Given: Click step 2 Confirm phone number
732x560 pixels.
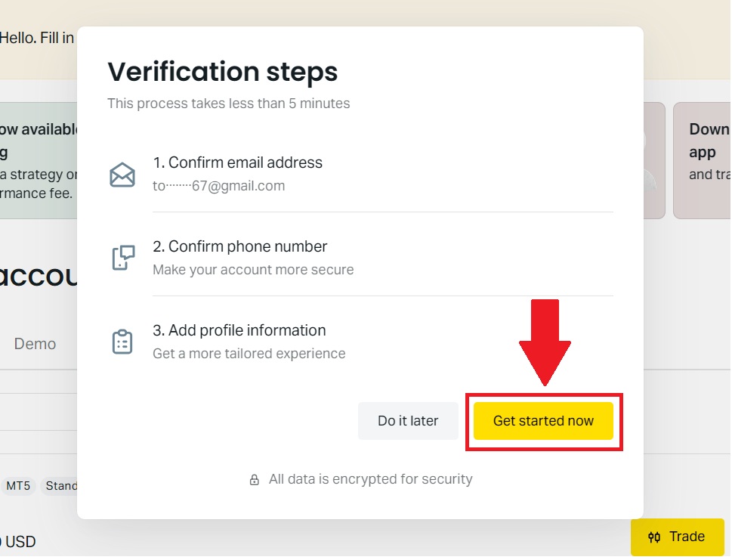Looking at the screenshot, I should pos(240,246).
